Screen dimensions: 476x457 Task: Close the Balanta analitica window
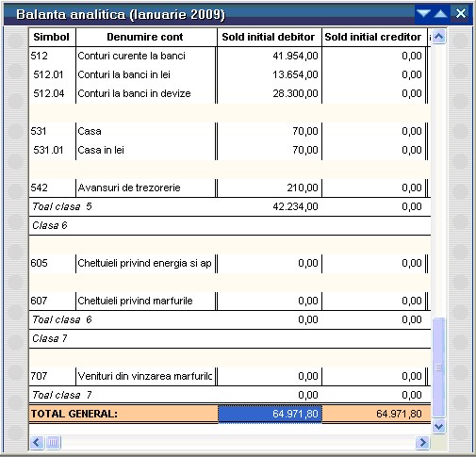pos(461,13)
